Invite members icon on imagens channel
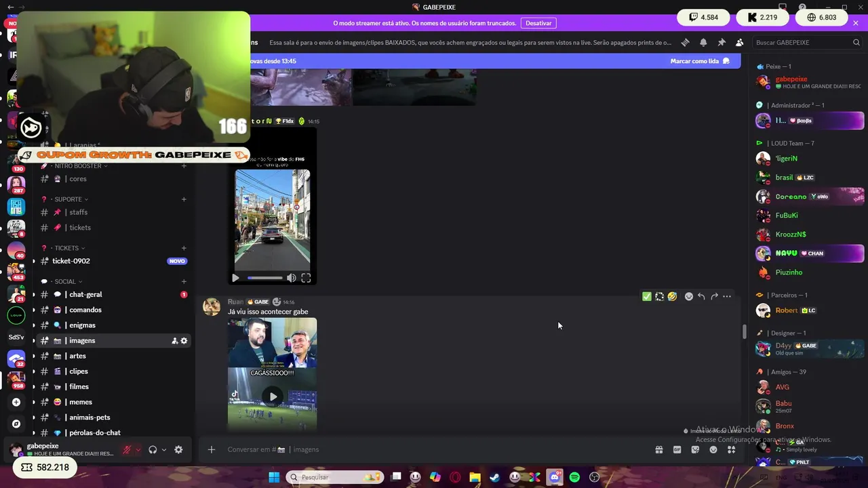 [x=174, y=341]
